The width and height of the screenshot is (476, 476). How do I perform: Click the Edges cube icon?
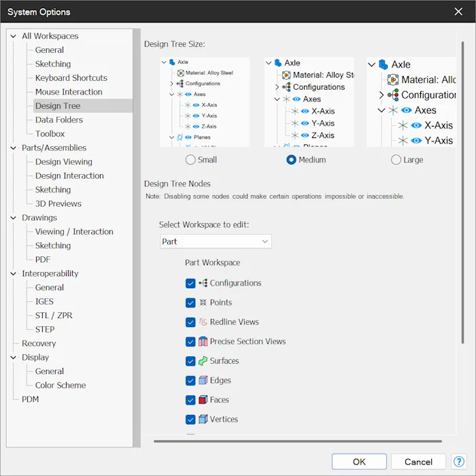[x=203, y=380]
